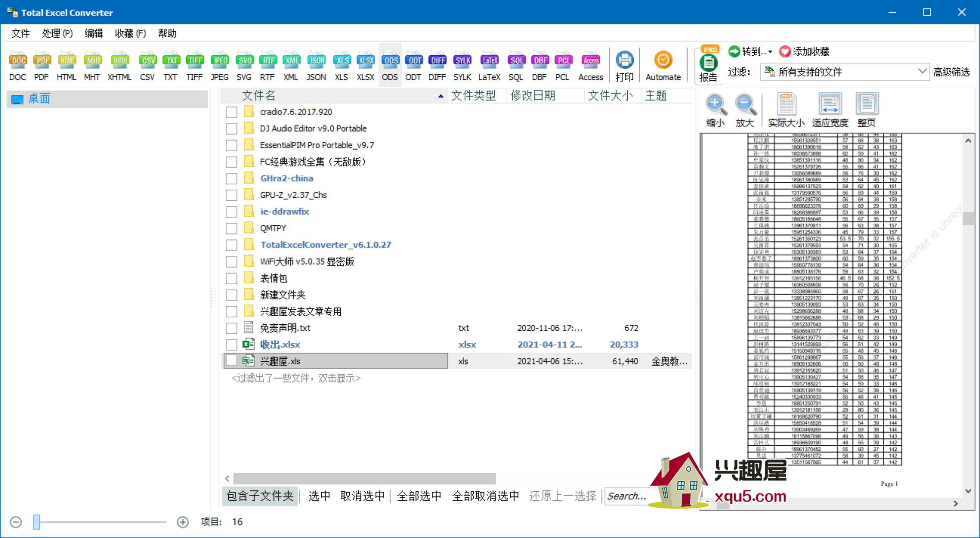The height and width of the screenshot is (538, 980).
Task: Expand the 转到 (Go to) dropdown arrow
Action: point(770,52)
